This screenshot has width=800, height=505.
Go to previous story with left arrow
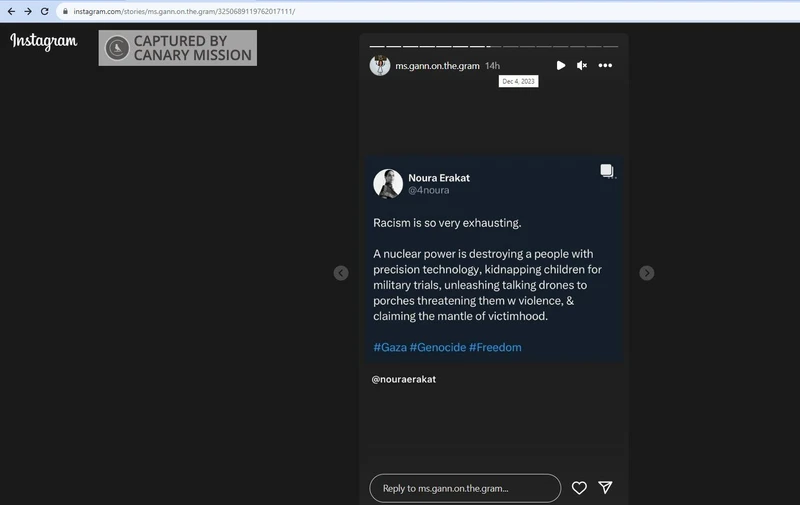[341, 273]
